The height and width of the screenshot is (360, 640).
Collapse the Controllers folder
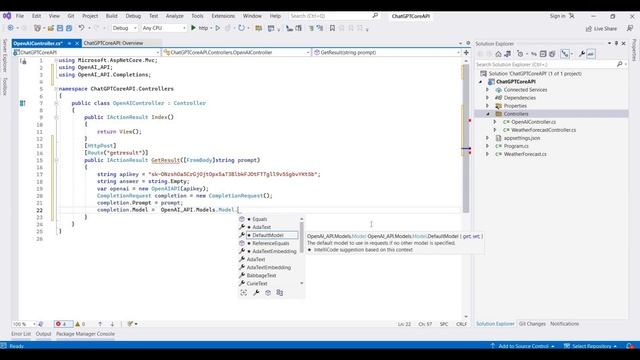488,114
